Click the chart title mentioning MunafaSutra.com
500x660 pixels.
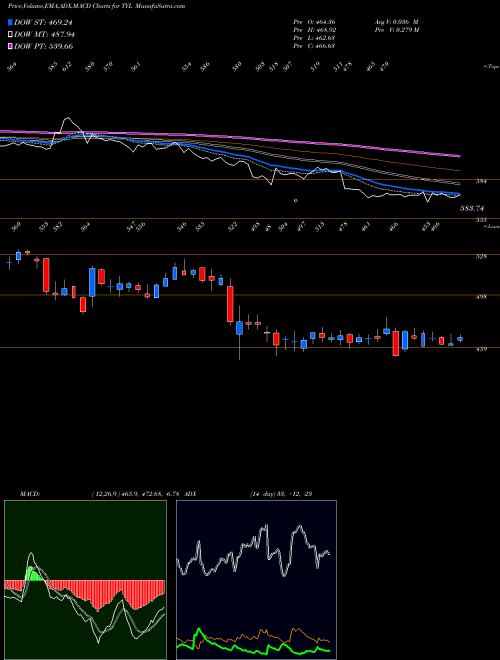96,7
